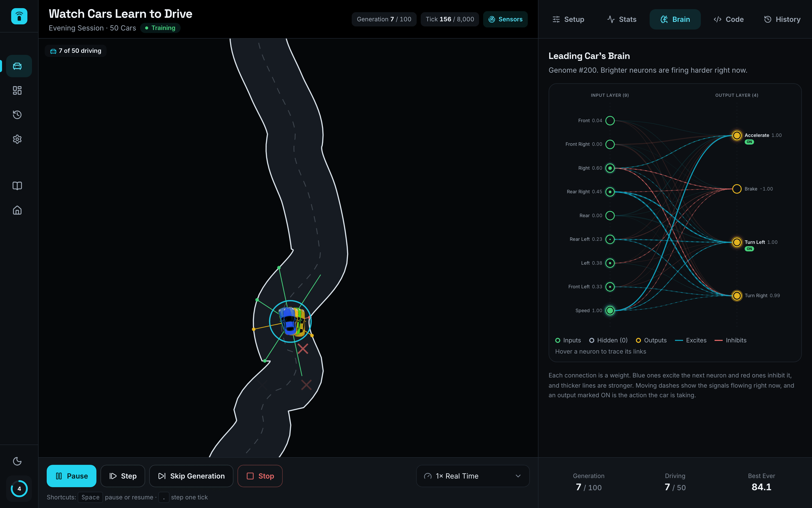
Task: Click the circular progress badge showing 4
Action: coord(19,488)
